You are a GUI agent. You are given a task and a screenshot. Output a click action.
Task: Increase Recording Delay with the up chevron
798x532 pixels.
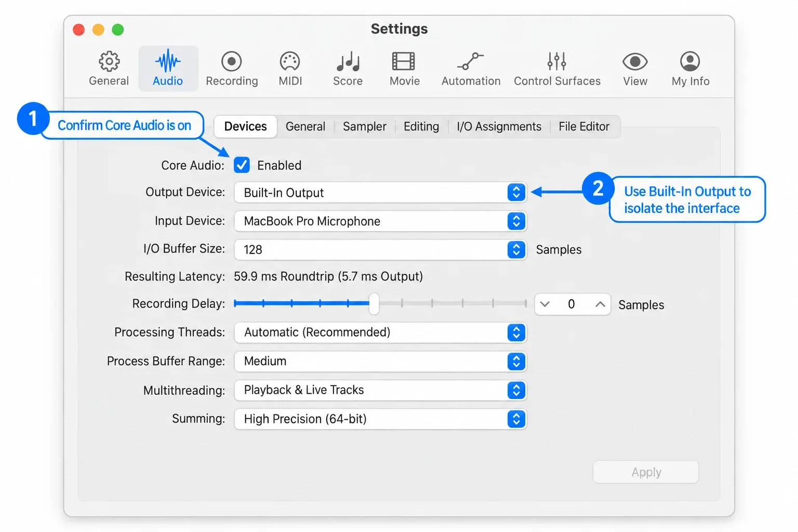point(600,304)
